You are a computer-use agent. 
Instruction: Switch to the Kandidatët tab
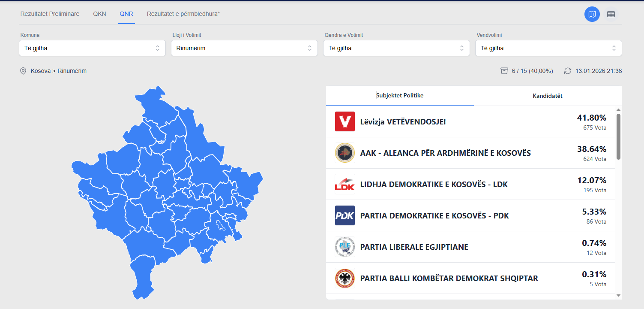coord(547,96)
